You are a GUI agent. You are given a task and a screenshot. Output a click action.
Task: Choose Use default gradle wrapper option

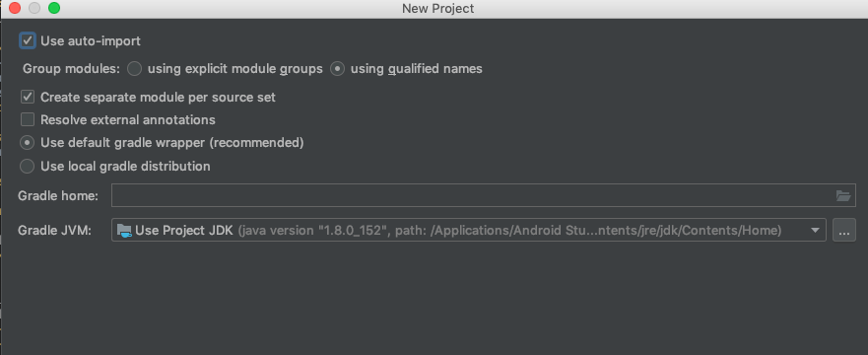pos(28,143)
